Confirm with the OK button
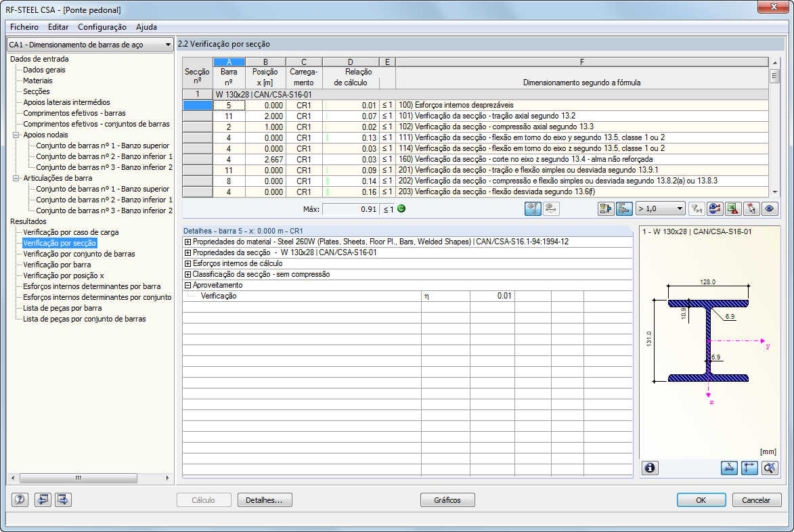The width and height of the screenshot is (794, 532). (701, 500)
